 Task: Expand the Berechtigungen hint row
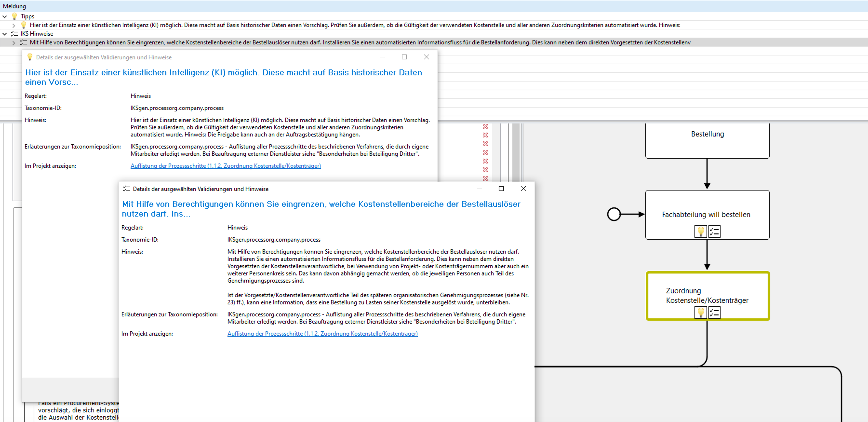pyautogui.click(x=13, y=42)
